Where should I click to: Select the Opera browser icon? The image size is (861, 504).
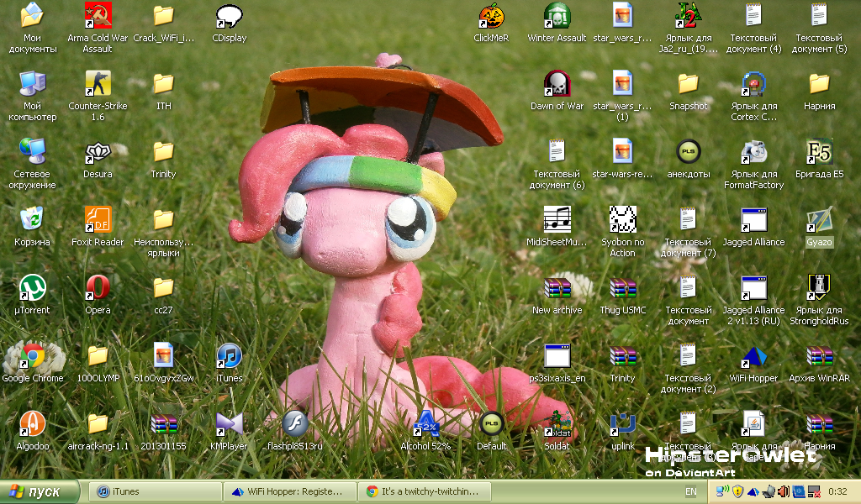tap(98, 287)
